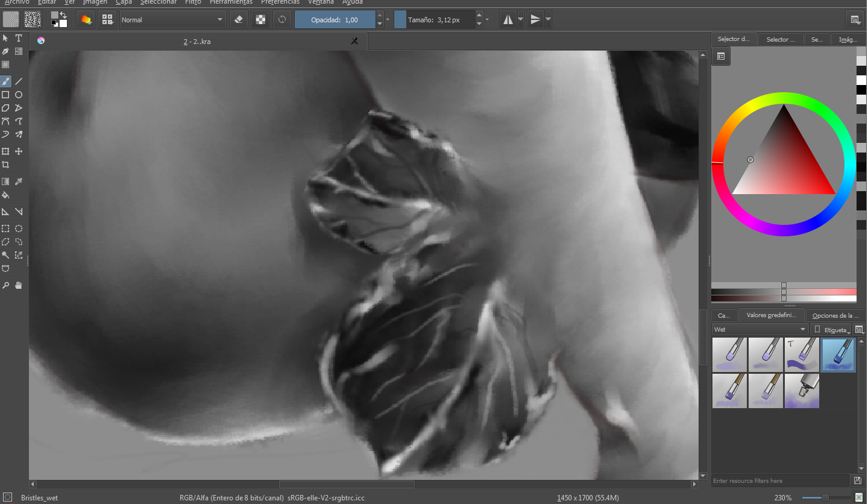
Task: Open the Filtro menu
Action: (193, 2)
